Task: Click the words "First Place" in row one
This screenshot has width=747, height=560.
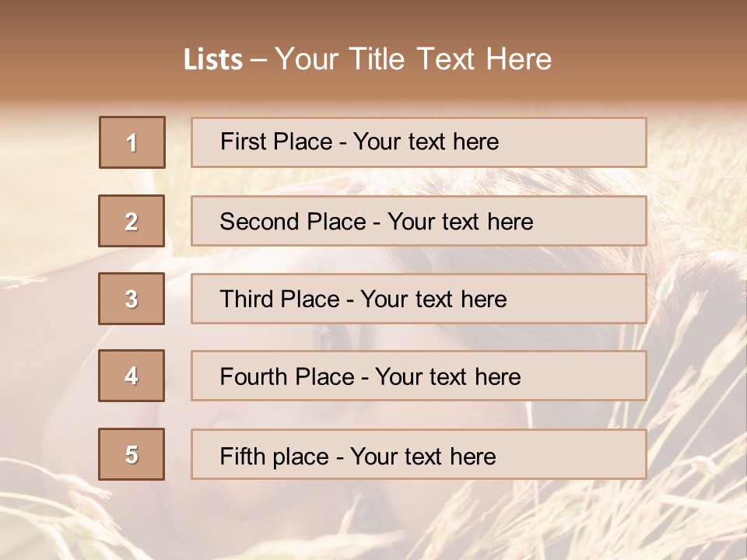Action: pos(276,142)
